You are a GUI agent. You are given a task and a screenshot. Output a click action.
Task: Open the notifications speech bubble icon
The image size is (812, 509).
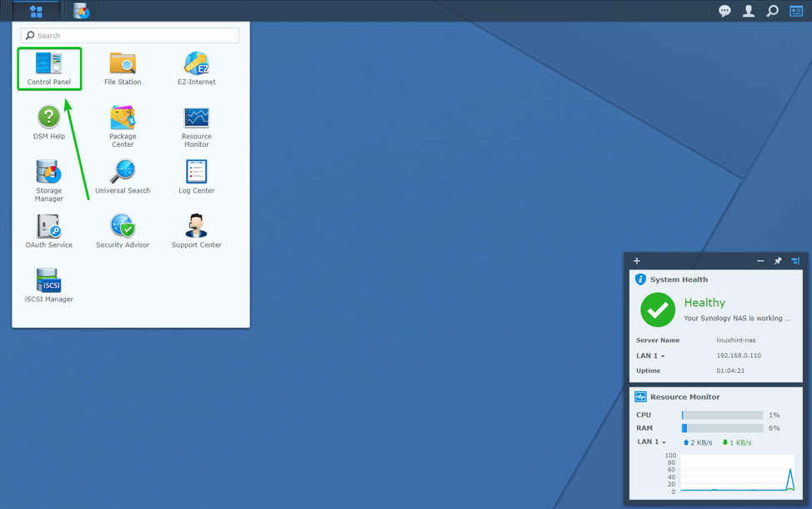[x=724, y=11]
